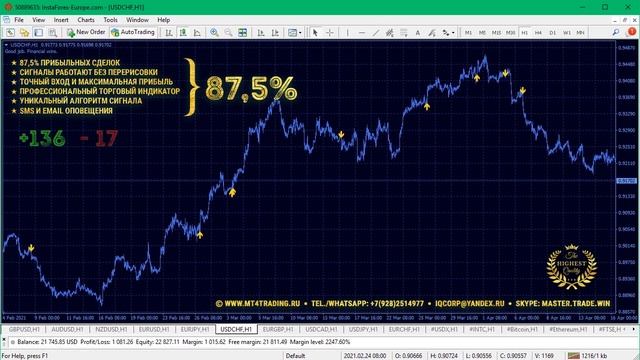Image resolution: width=640 pixels, height=360 pixels.
Task: Draw a vertical line tool
Action: (347, 32)
